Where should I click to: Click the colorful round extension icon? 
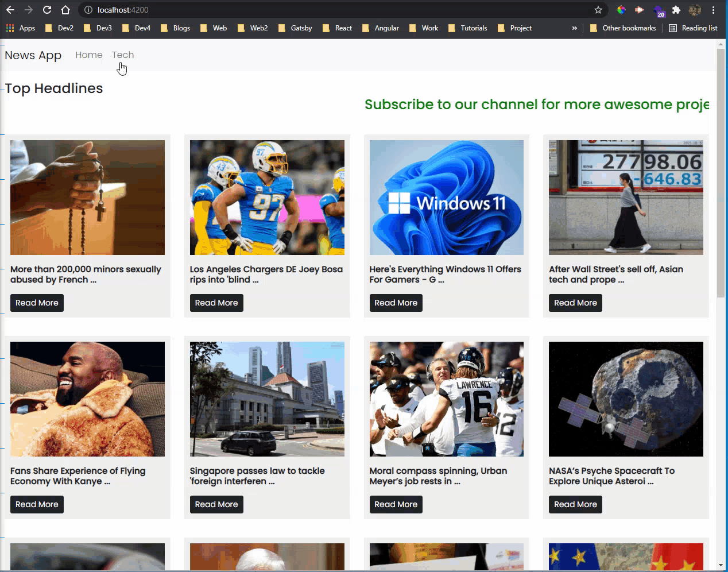pos(621,10)
